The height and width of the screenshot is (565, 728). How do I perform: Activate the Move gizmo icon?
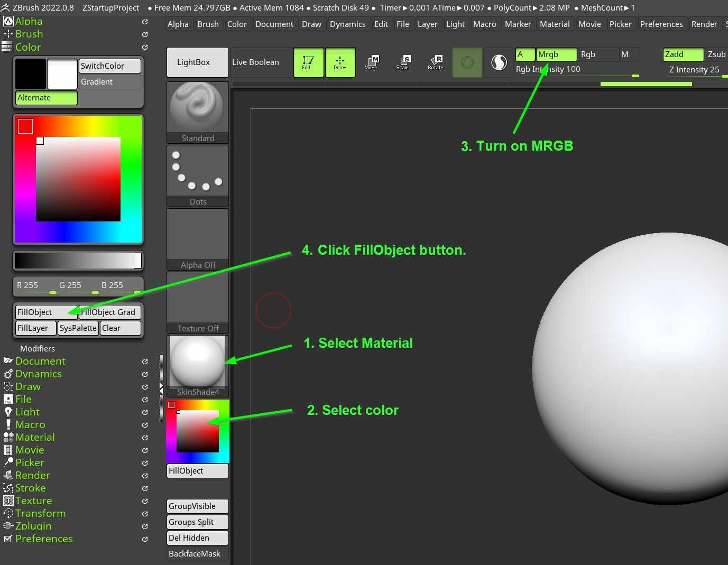tap(372, 62)
